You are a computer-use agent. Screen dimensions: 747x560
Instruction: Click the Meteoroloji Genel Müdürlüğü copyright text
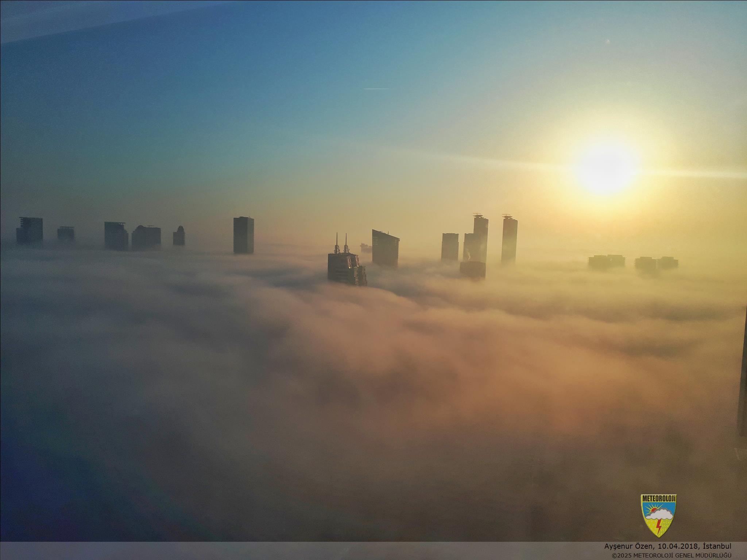click(x=671, y=555)
